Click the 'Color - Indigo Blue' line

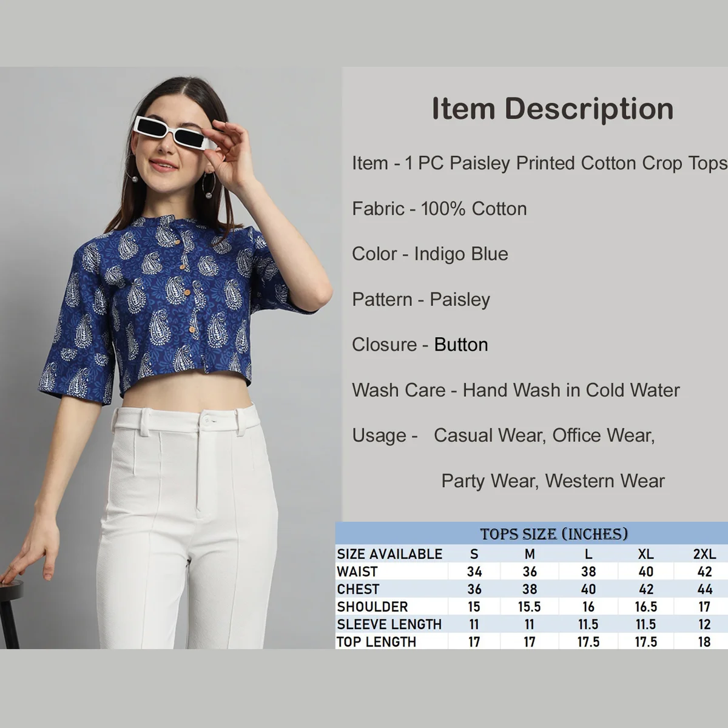(430, 254)
